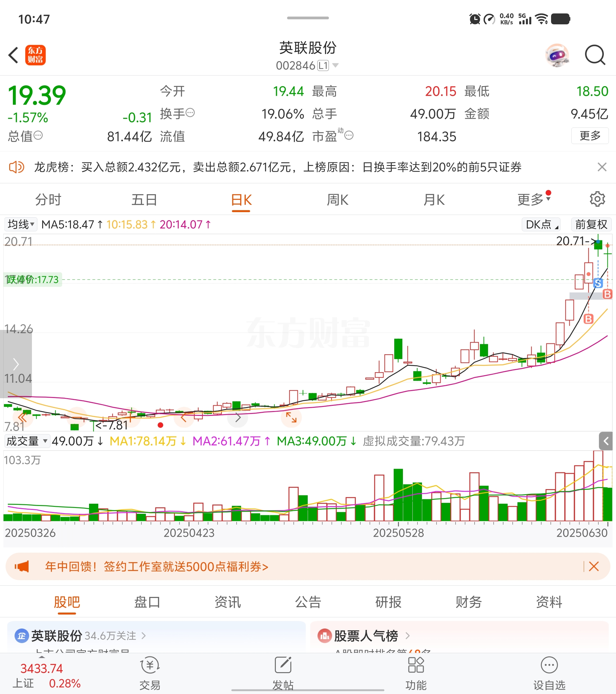The width and height of the screenshot is (616, 694).
Task: Jump to earliest with double-left arrow
Action: click(23, 417)
